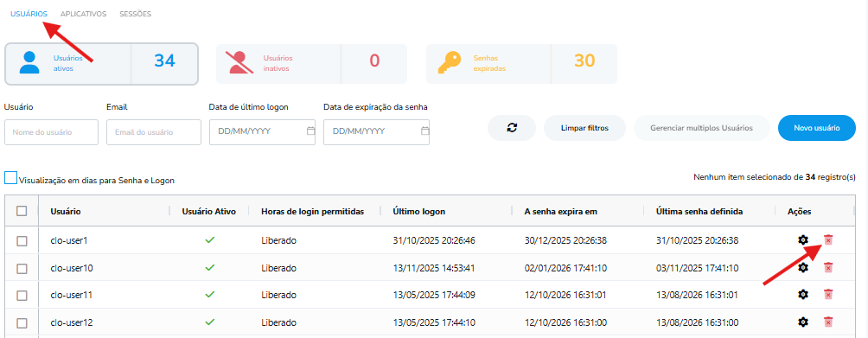Check the box for clo-user10
The width and height of the screenshot is (868, 338).
coord(22,268)
